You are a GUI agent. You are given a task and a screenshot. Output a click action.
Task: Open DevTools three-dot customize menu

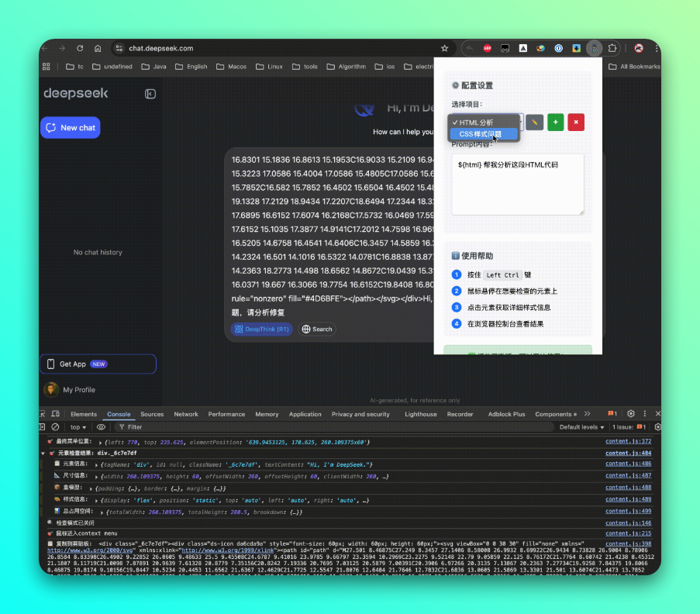[645, 414]
